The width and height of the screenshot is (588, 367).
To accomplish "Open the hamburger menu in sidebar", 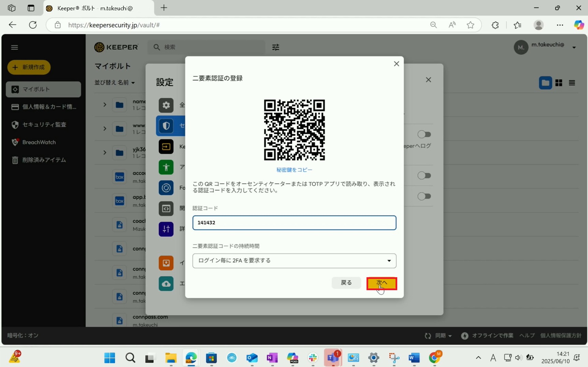I will tap(14, 47).
